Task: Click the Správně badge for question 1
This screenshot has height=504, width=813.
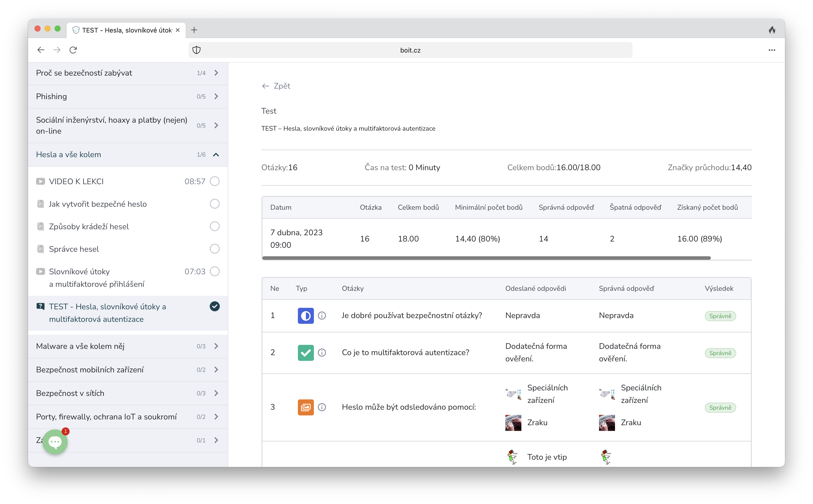Action: coord(720,316)
